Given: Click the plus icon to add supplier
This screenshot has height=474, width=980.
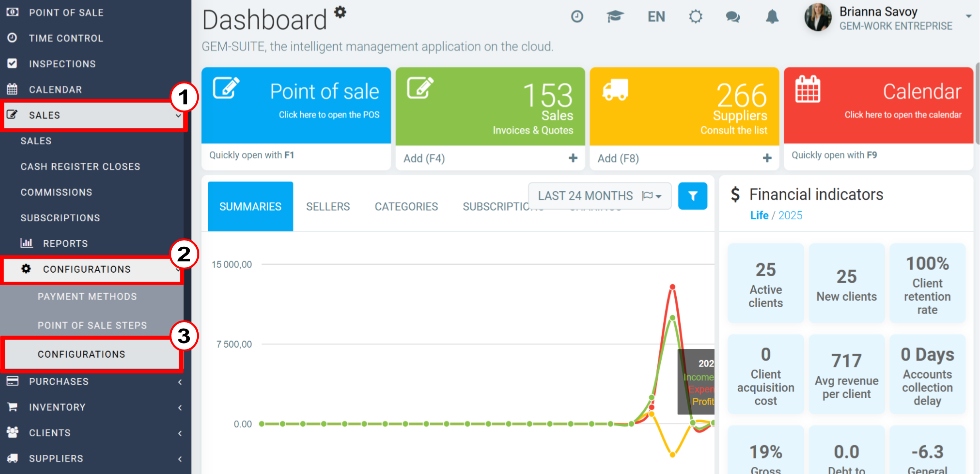Looking at the screenshot, I should pos(767,158).
